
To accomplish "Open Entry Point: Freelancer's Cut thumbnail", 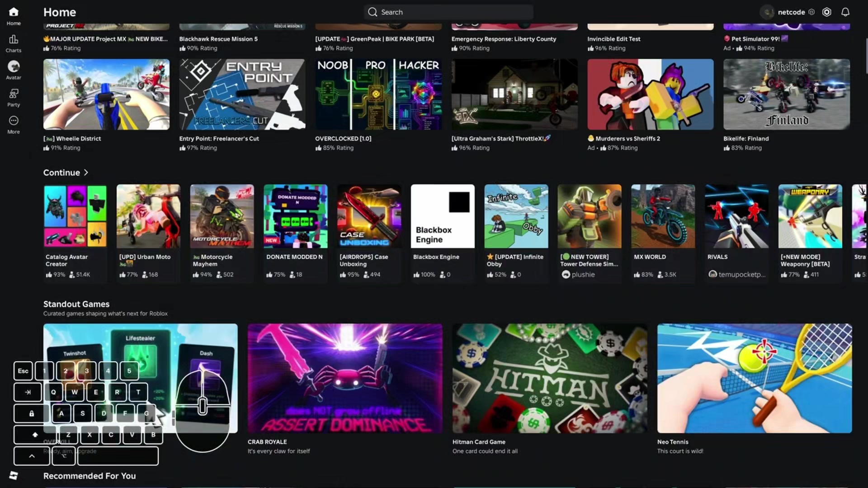I will pos(242,94).
